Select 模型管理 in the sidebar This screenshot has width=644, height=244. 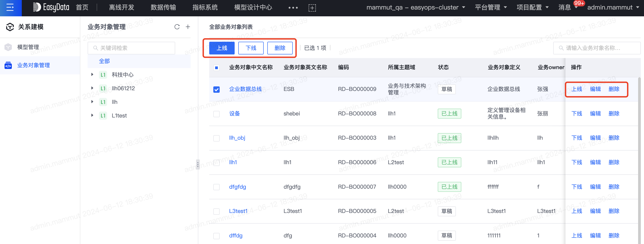pyautogui.click(x=40, y=47)
